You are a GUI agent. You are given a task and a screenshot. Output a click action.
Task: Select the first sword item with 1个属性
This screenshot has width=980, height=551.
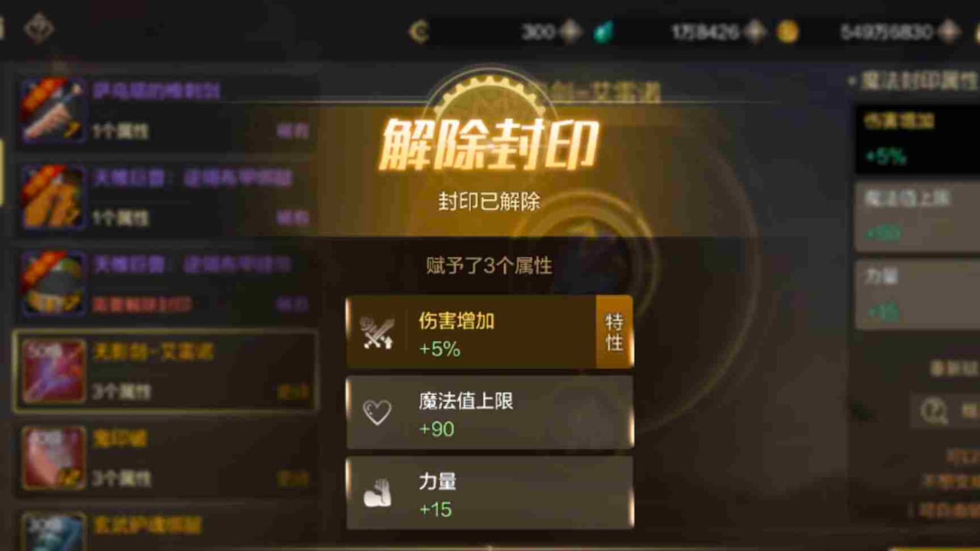coord(165,111)
